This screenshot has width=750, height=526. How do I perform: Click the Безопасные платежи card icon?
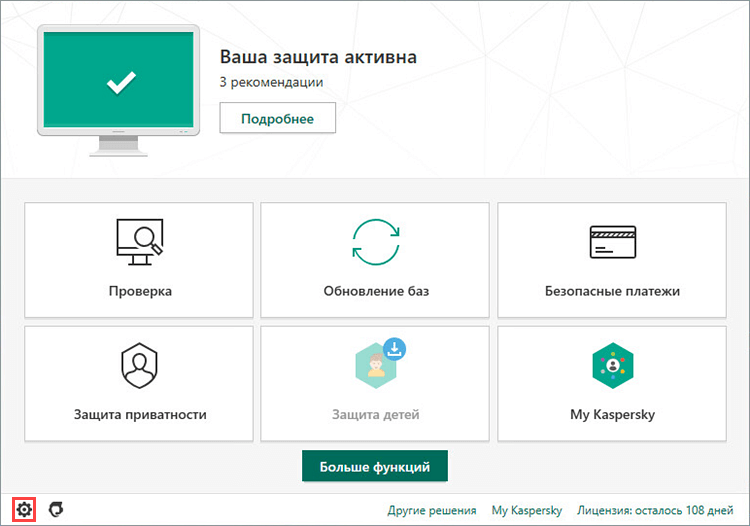click(613, 242)
